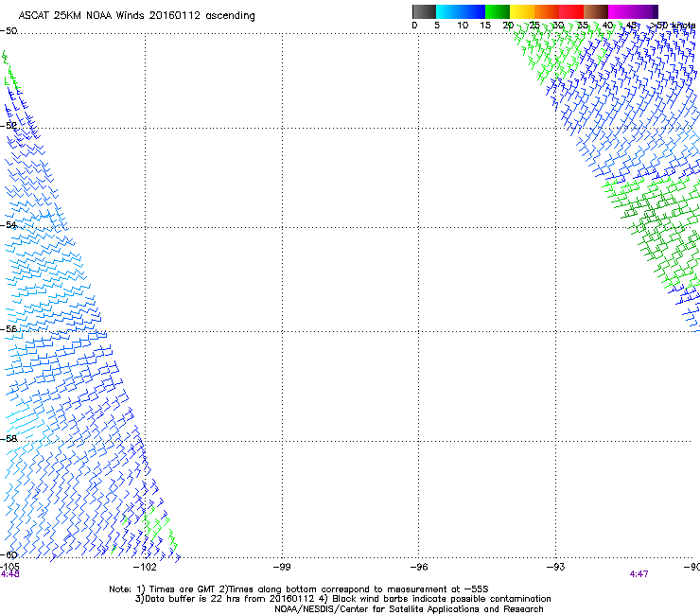Pick the red 30–35 knot legend segment

571,11
